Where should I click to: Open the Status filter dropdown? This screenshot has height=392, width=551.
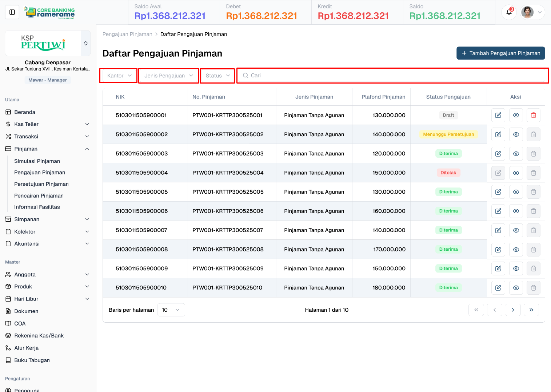tap(217, 76)
